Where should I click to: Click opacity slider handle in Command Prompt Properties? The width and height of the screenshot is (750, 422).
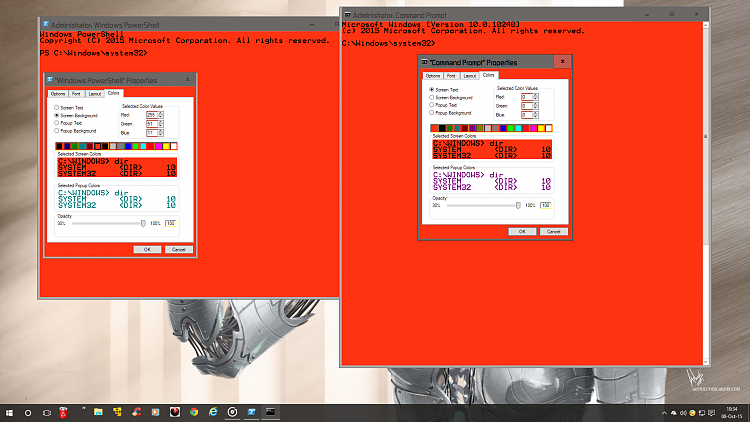click(x=518, y=205)
